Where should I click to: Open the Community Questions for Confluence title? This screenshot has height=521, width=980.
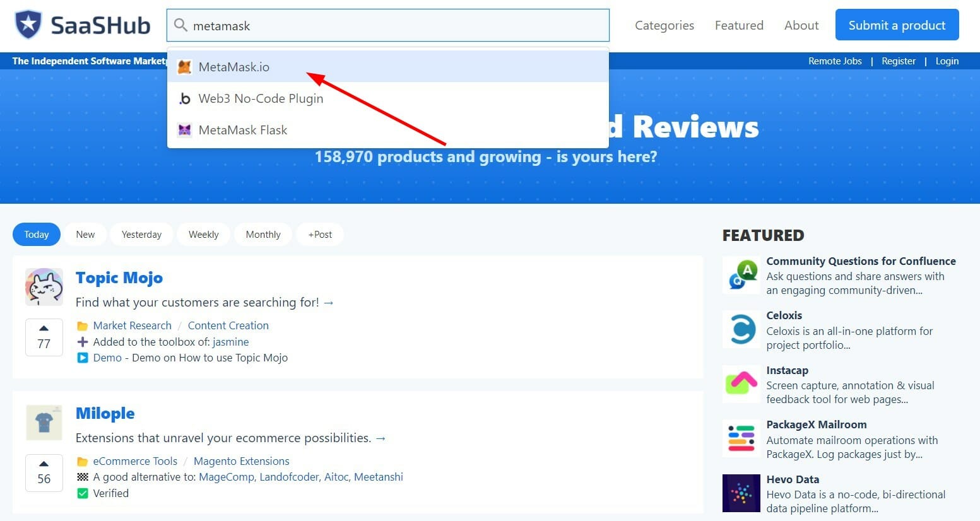pos(861,261)
